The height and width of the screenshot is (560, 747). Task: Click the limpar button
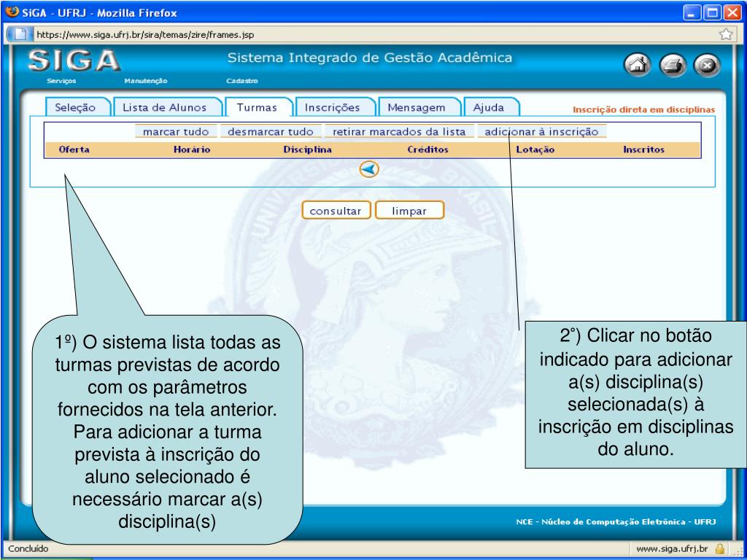pos(410,211)
